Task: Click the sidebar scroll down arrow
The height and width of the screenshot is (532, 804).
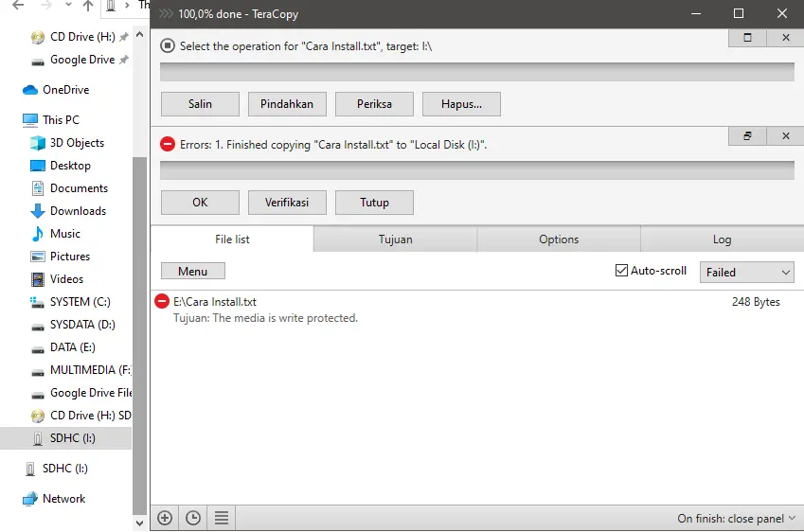Action: pos(139,523)
